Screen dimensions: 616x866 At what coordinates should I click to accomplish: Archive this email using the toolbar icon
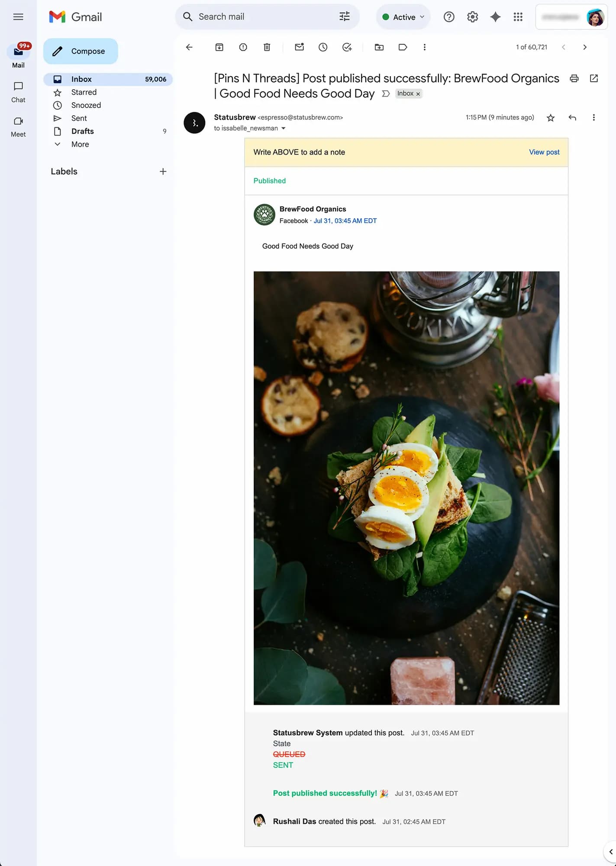click(219, 47)
